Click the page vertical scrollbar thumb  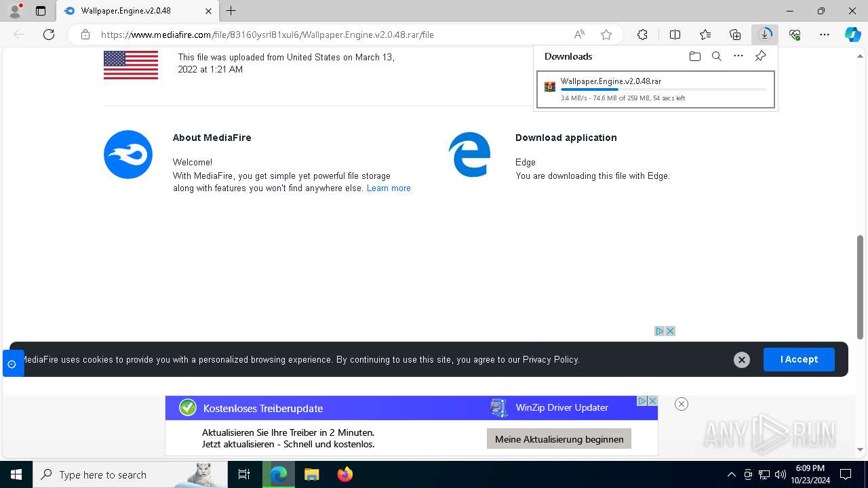(x=860, y=287)
